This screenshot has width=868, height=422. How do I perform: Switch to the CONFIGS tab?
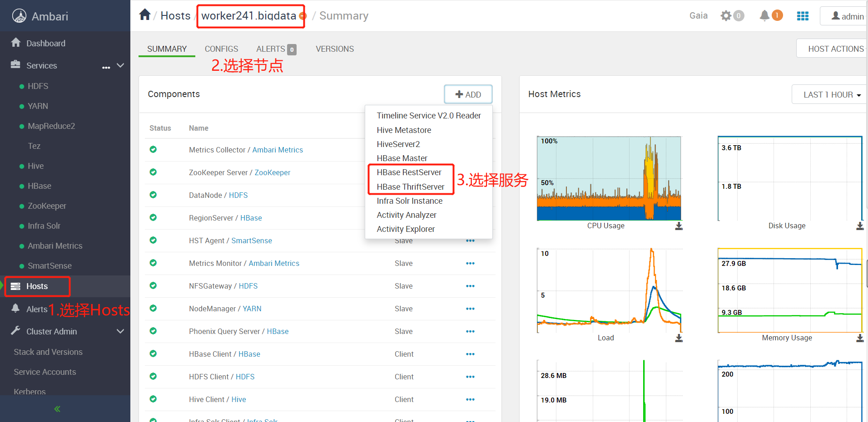coord(221,49)
